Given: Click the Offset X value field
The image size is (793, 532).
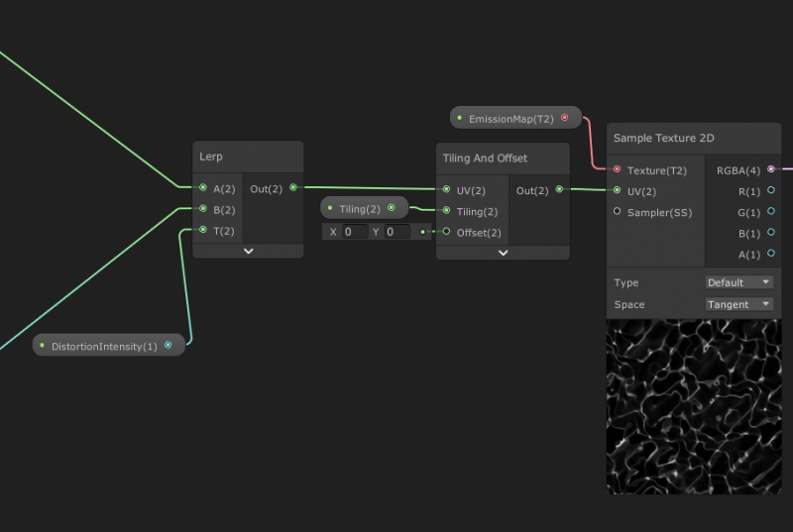Looking at the screenshot, I should point(354,231).
